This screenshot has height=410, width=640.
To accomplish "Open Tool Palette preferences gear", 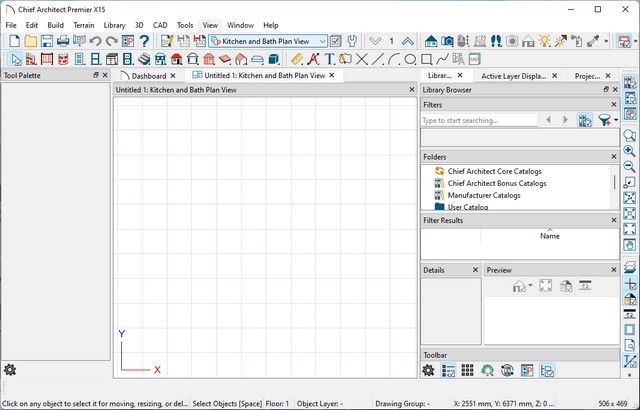I will [10, 370].
